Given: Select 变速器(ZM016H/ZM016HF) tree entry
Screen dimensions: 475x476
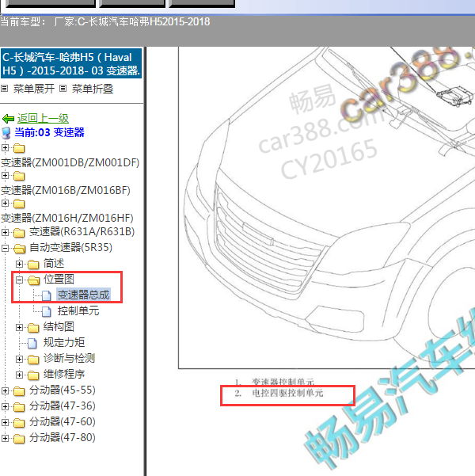Looking at the screenshot, I should (67, 218).
